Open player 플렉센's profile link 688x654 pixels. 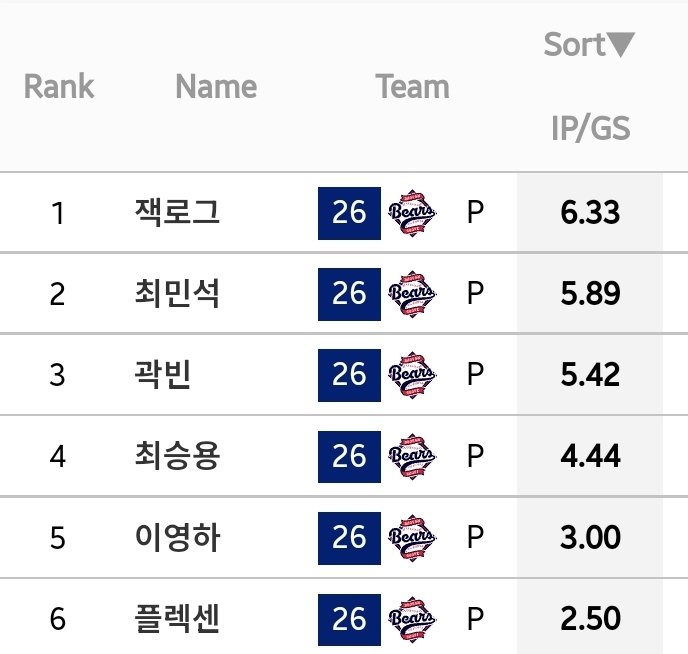(x=177, y=619)
